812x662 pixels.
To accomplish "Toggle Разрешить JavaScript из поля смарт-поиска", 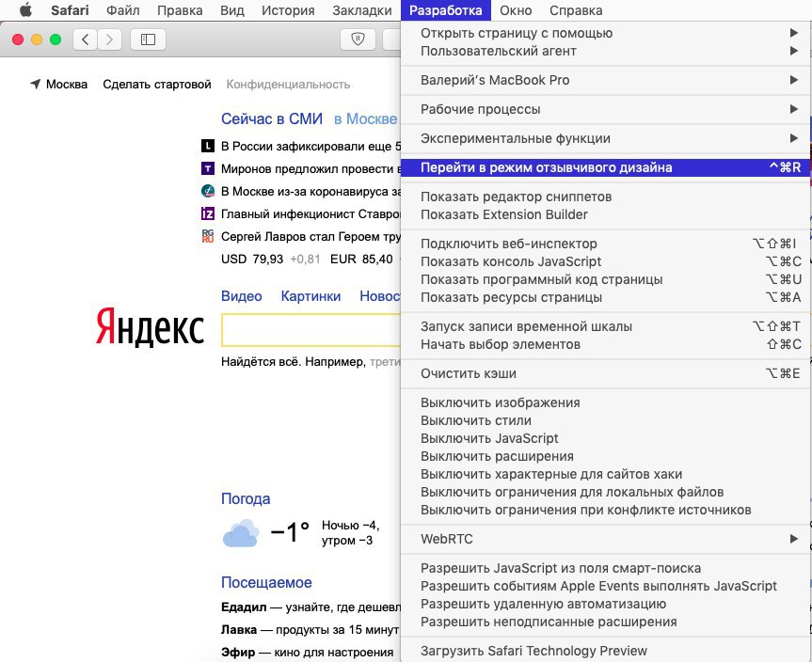I will tap(605, 568).
